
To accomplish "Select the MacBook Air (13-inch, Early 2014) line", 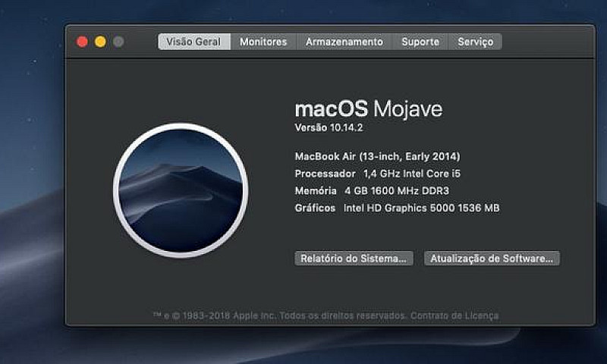I will (x=377, y=157).
